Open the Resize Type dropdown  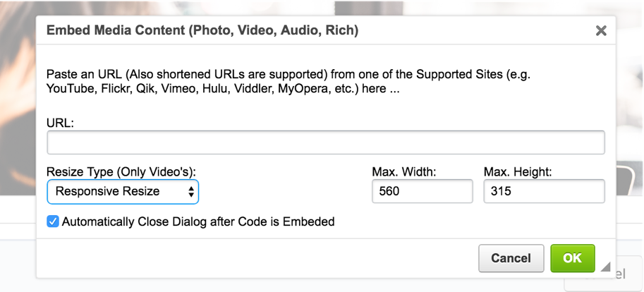123,191
